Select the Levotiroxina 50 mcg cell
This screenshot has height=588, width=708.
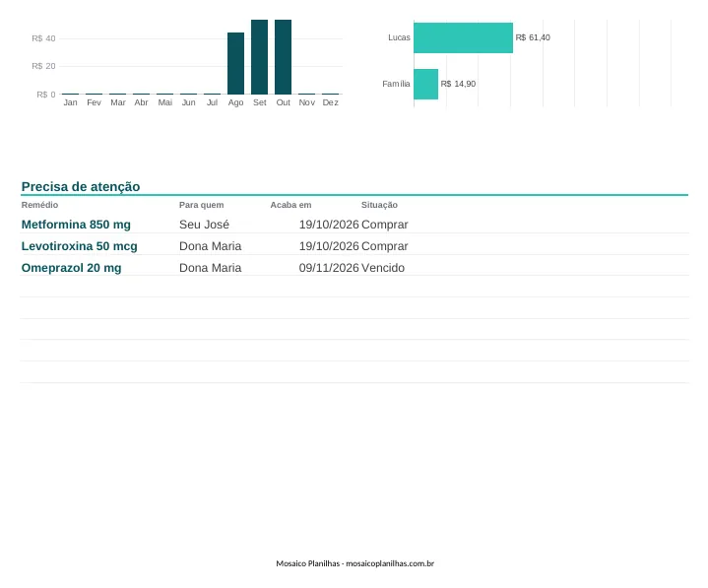click(80, 246)
